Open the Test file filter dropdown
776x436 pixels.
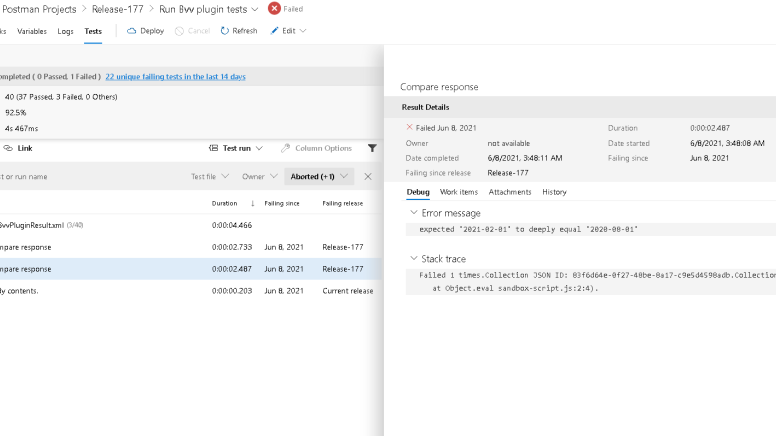click(225, 176)
